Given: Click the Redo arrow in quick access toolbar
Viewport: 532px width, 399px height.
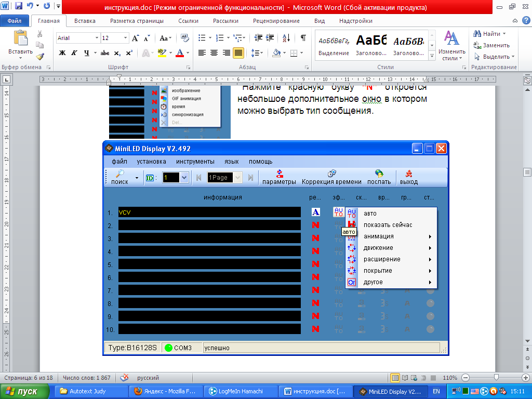Looking at the screenshot, I should pos(47,6).
